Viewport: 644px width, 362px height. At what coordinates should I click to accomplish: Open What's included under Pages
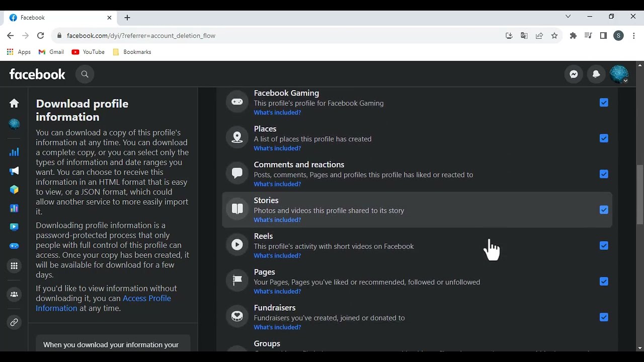point(277,291)
